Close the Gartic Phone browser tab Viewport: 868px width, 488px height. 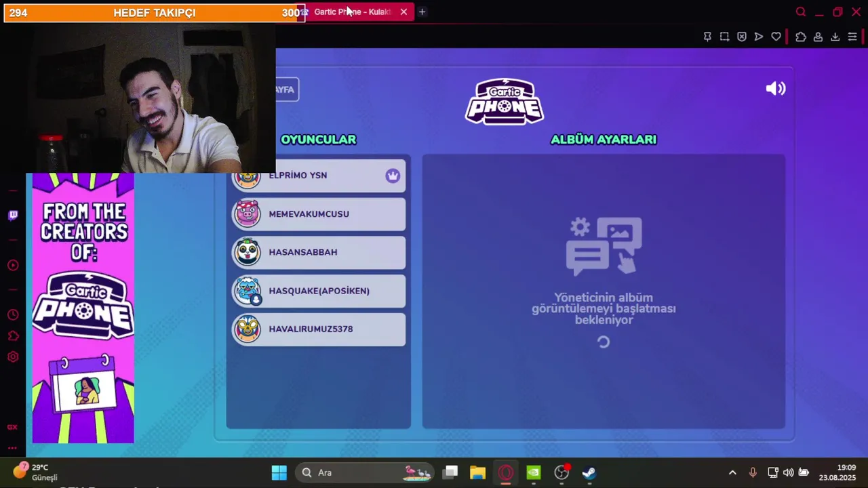403,12
